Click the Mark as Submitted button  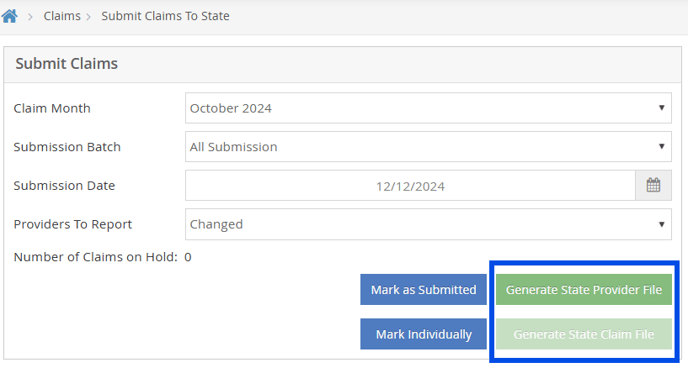point(423,290)
